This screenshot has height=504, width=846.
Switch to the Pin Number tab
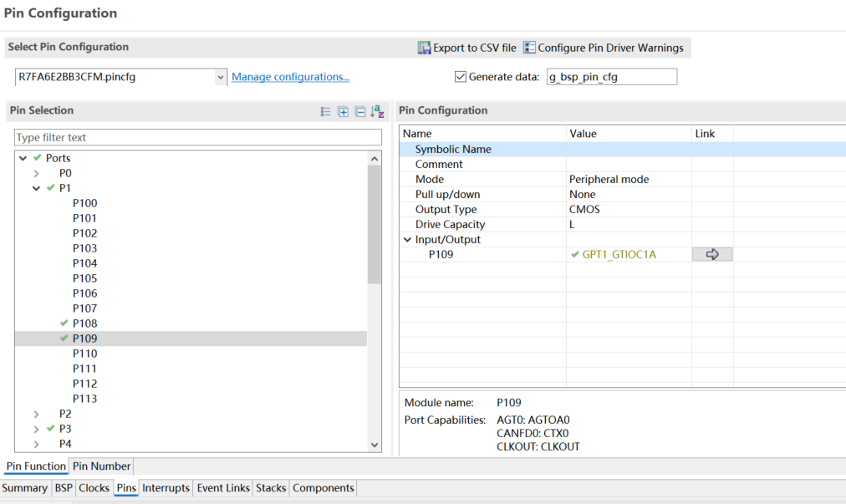click(x=101, y=466)
